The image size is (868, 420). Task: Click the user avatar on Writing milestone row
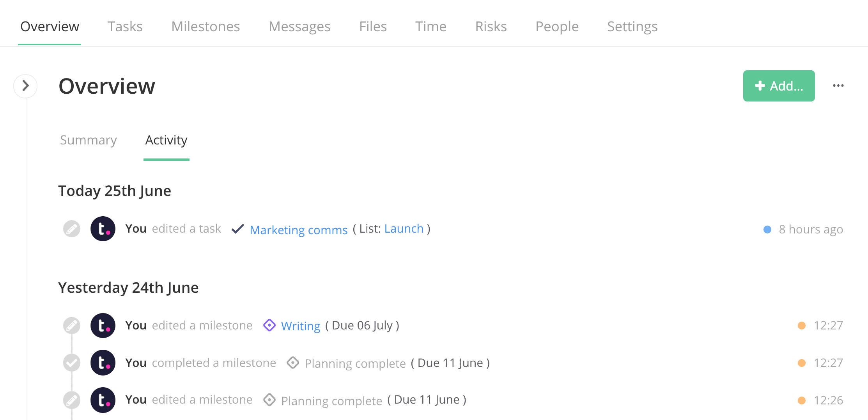tap(103, 326)
